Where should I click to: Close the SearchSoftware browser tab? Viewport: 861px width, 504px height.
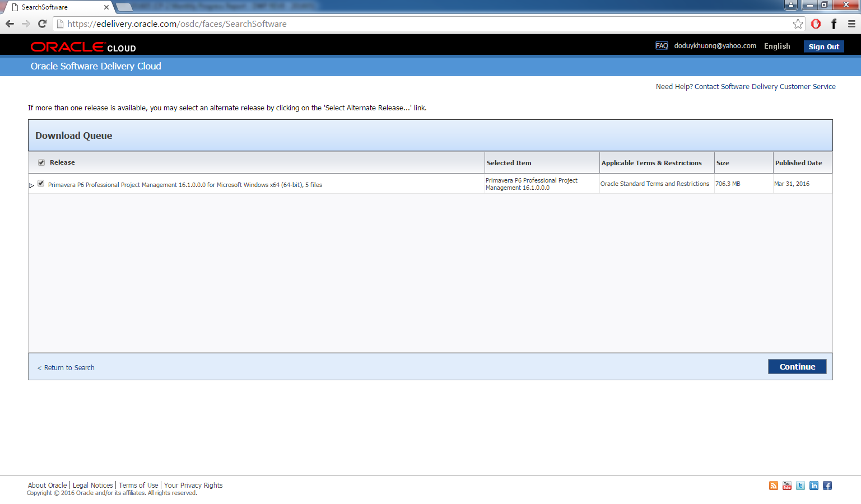point(106,7)
